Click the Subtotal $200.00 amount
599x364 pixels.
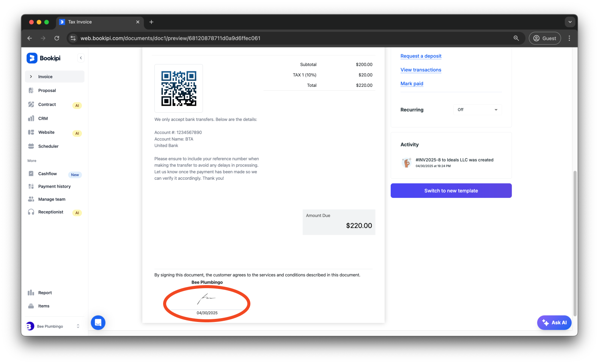(x=364, y=65)
